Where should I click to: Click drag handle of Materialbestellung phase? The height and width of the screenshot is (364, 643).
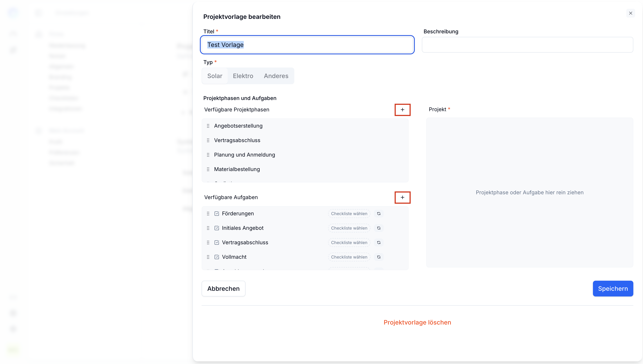point(208,169)
